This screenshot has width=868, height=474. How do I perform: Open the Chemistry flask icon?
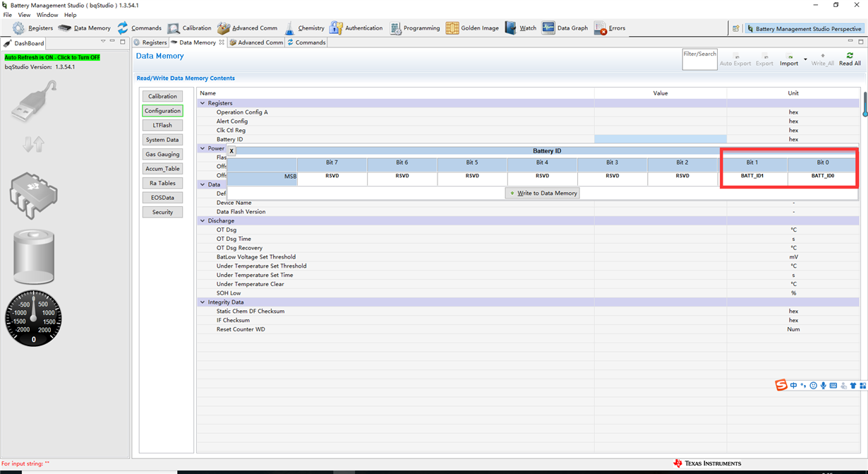(x=290, y=28)
